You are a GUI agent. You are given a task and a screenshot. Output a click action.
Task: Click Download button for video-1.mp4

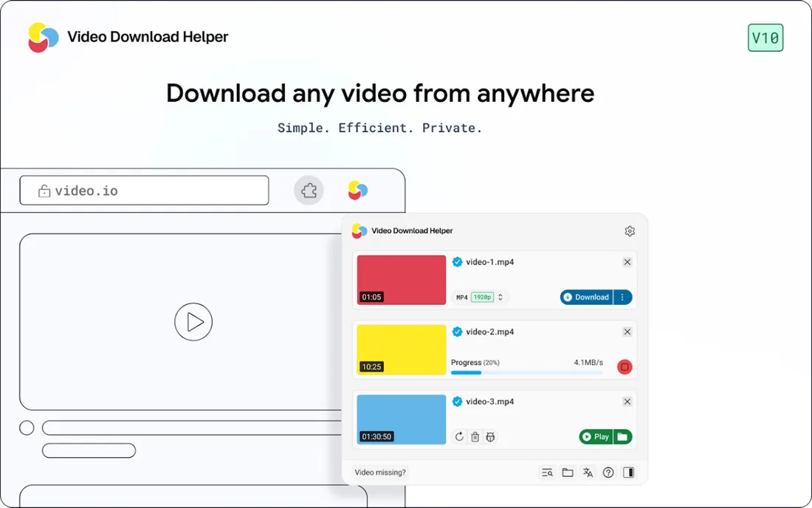(x=586, y=298)
